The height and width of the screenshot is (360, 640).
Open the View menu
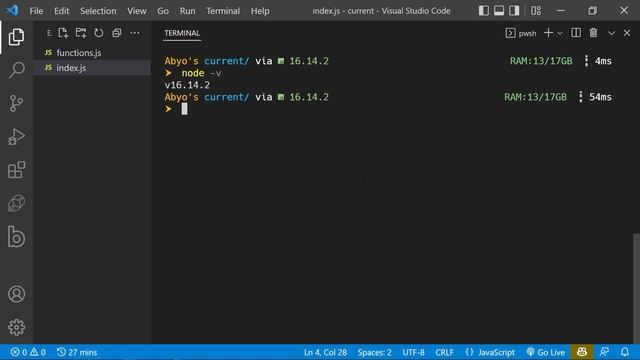136,11
